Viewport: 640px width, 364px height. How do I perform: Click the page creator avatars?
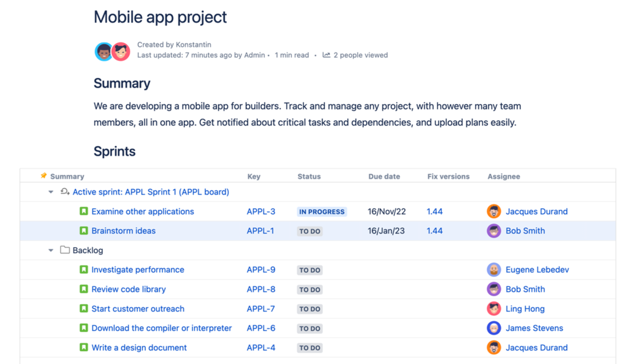113,51
